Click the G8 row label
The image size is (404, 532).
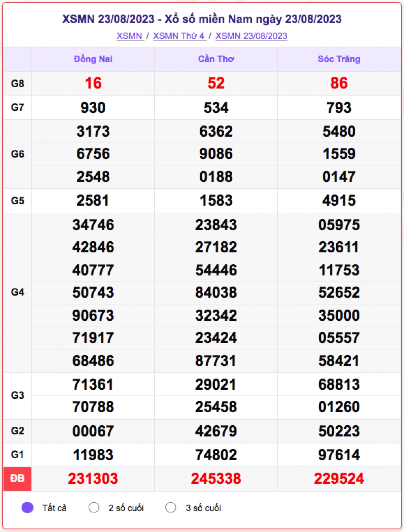tap(18, 83)
